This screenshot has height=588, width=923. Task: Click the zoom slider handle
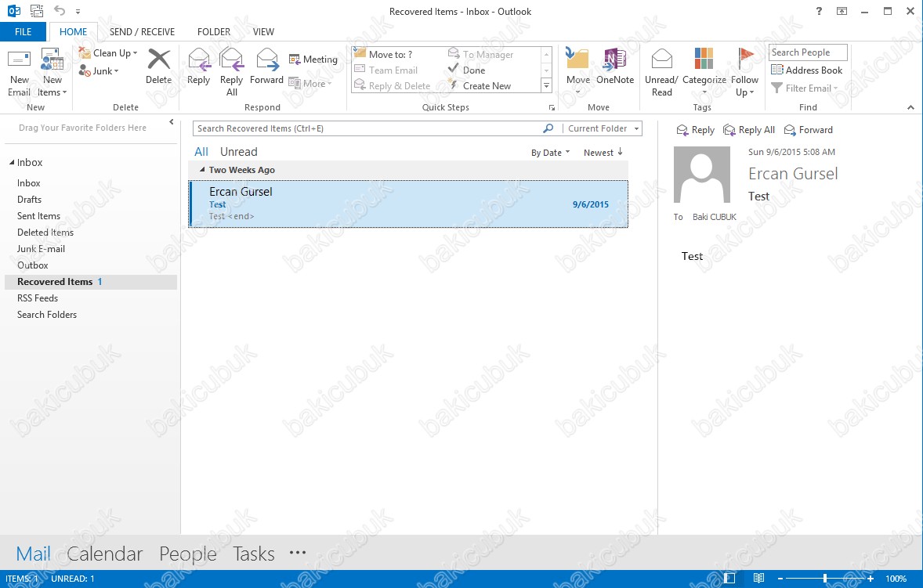point(825,579)
